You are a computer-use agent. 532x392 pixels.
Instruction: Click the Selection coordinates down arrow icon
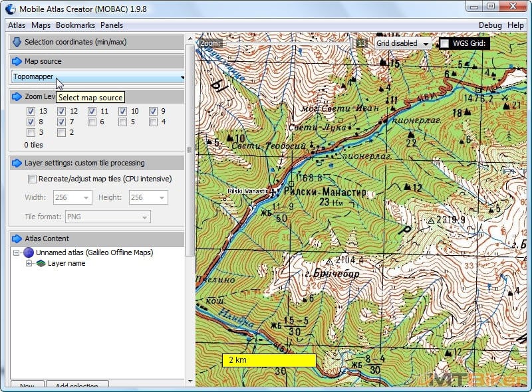[17, 42]
